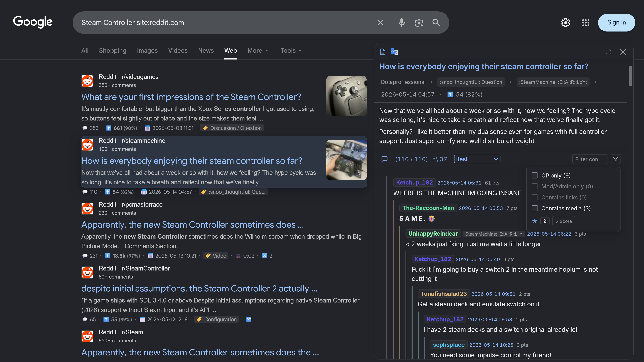
Task: Click the Google logo
Action: (33, 22)
